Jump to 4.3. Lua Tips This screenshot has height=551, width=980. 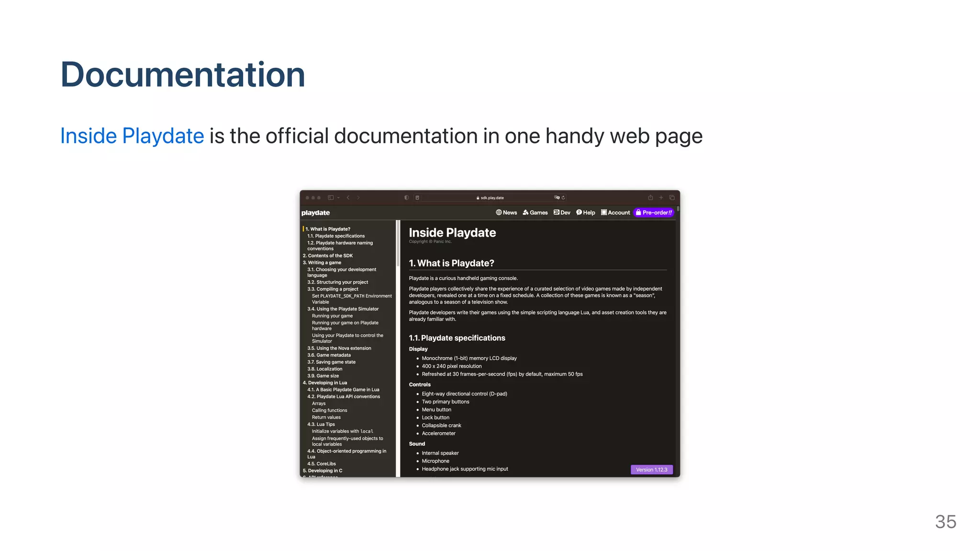tap(321, 425)
